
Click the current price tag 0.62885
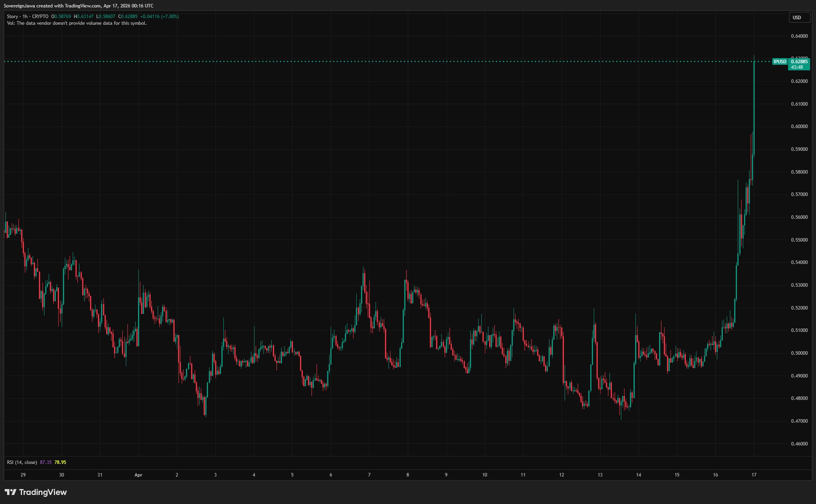click(x=799, y=62)
